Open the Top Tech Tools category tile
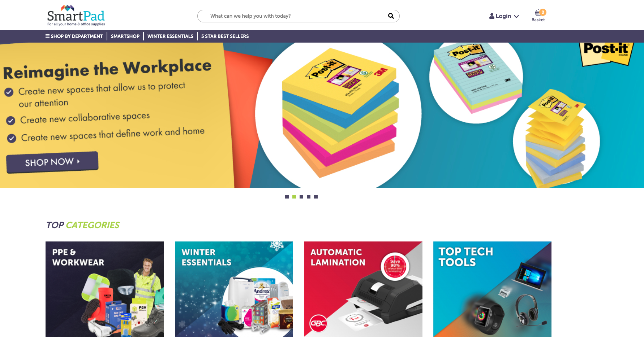The width and height of the screenshot is (644, 340). [x=492, y=289]
